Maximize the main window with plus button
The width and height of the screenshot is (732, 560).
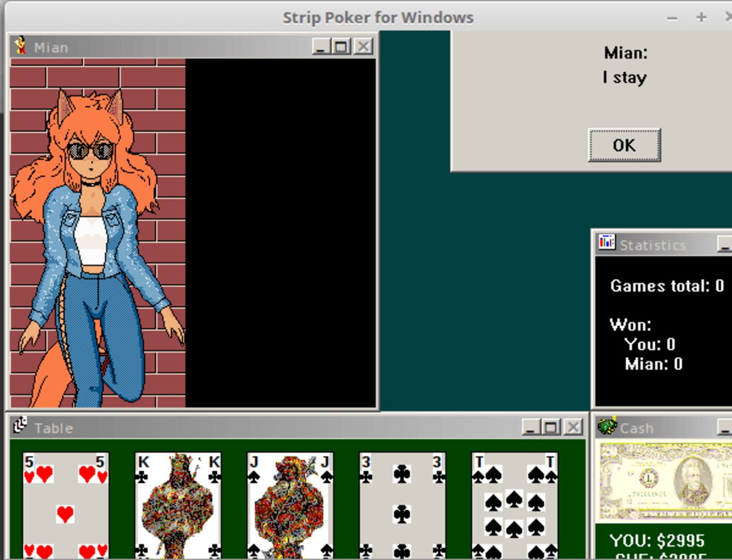701,18
